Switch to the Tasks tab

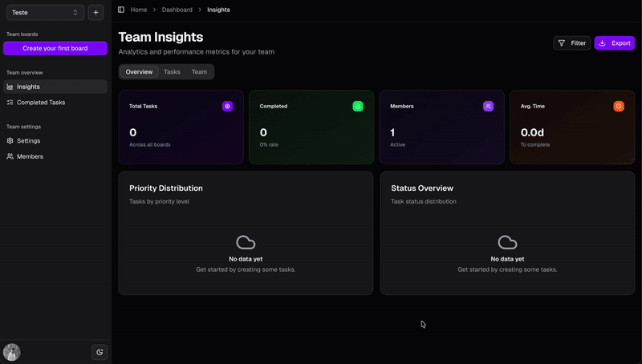[172, 72]
